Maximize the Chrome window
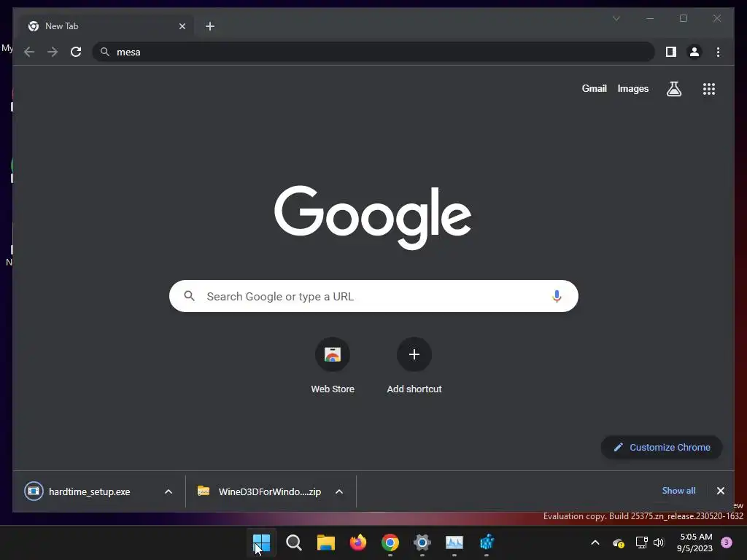 point(683,18)
